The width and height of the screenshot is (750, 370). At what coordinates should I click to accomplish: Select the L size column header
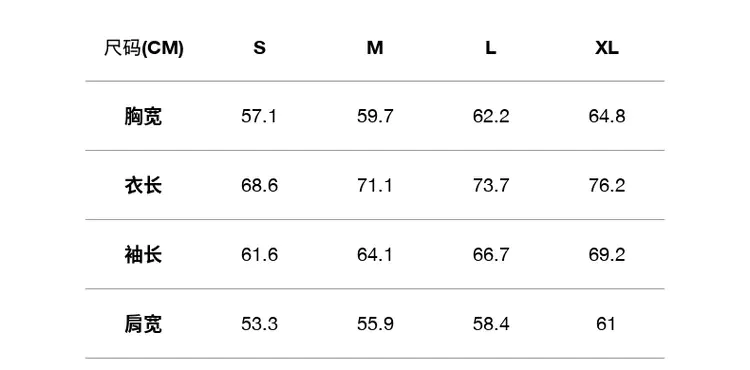point(491,48)
